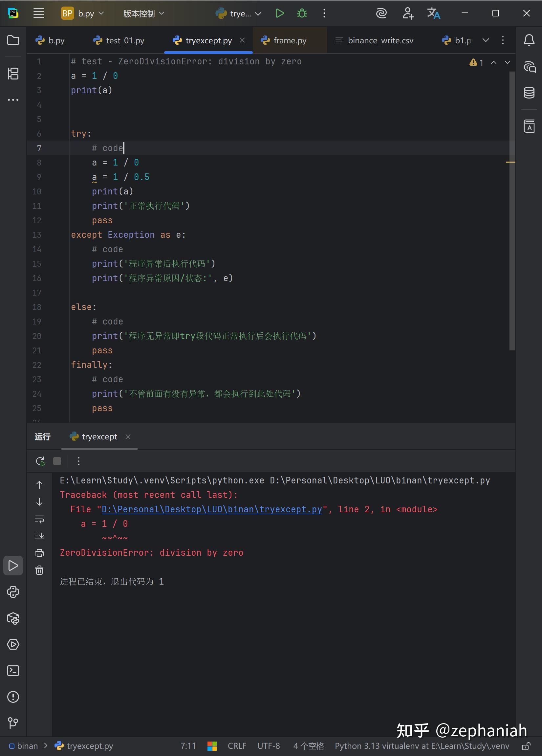542x756 pixels.
Task: Start debugging with the bug icon
Action: pyautogui.click(x=302, y=13)
